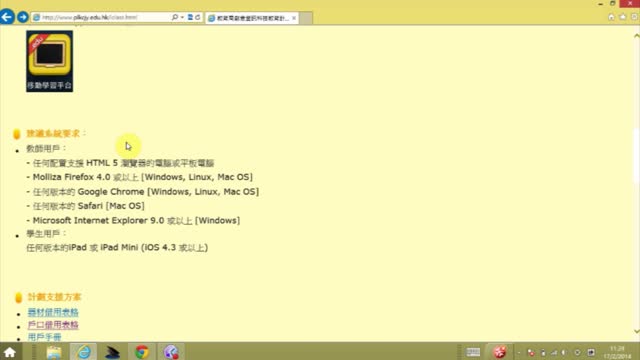Open the browser Home icon
640x360 pixels.
(x=611, y=17)
